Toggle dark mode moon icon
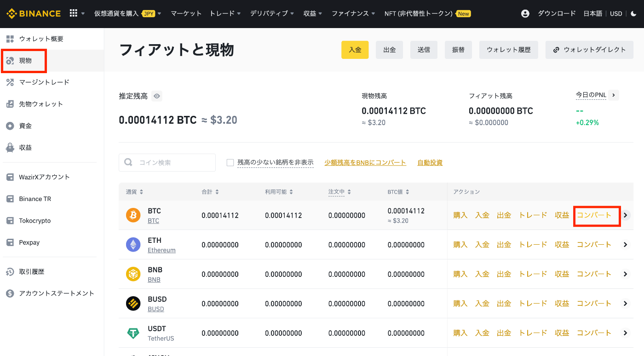This screenshot has height=356, width=644. [633, 14]
